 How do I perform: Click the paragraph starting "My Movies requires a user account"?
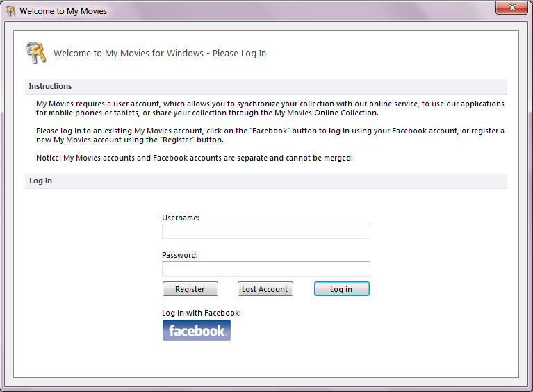[x=270, y=108]
